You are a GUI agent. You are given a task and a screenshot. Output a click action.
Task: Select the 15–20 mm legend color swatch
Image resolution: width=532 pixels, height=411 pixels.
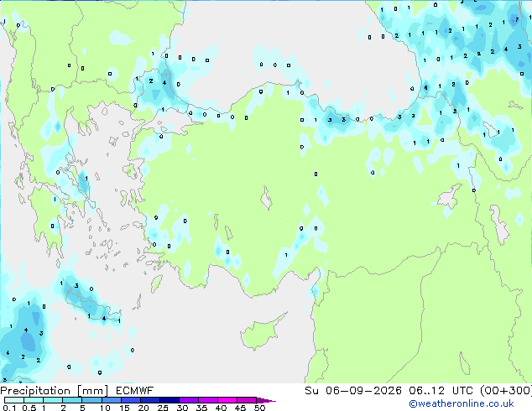coord(130,400)
